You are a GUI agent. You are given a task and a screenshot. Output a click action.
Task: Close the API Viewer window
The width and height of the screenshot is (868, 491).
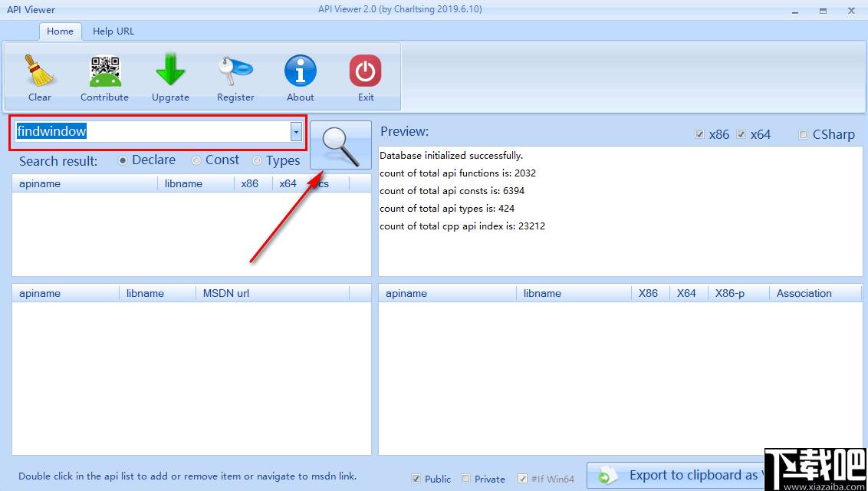(x=851, y=11)
